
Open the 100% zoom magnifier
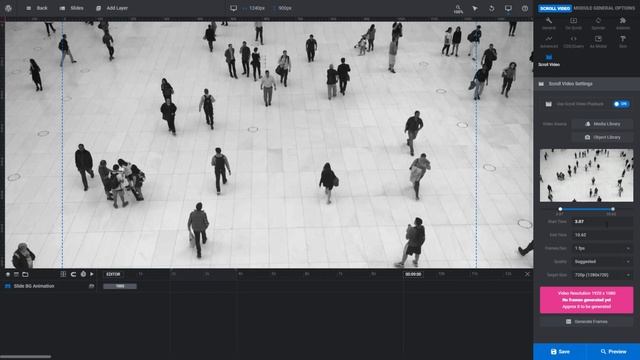click(x=458, y=9)
